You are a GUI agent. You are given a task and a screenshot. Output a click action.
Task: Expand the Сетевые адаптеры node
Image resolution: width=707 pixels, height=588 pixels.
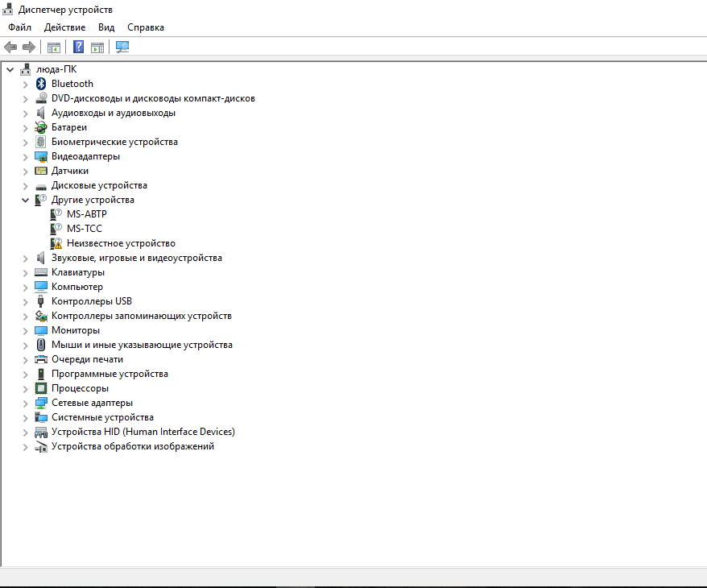coord(26,403)
